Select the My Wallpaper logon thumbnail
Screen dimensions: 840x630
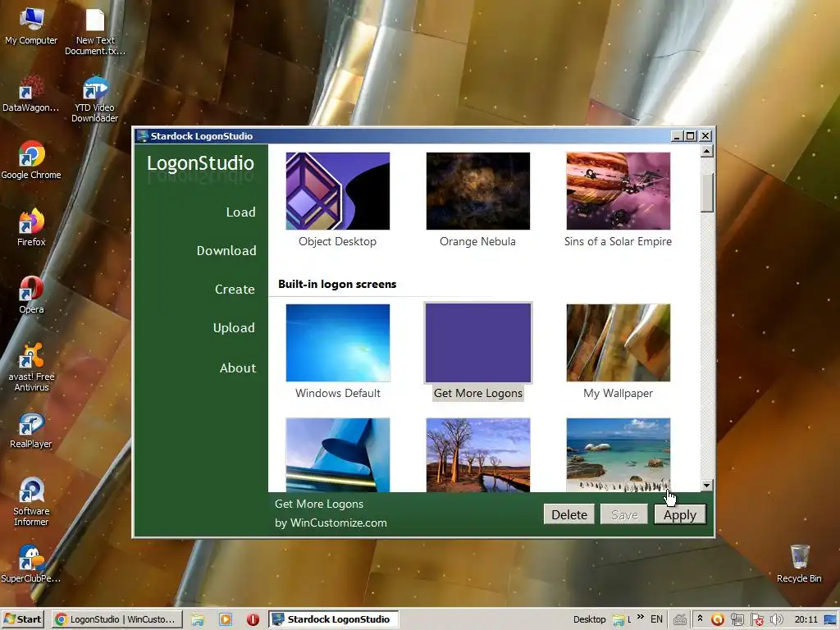[x=619, y=343]
